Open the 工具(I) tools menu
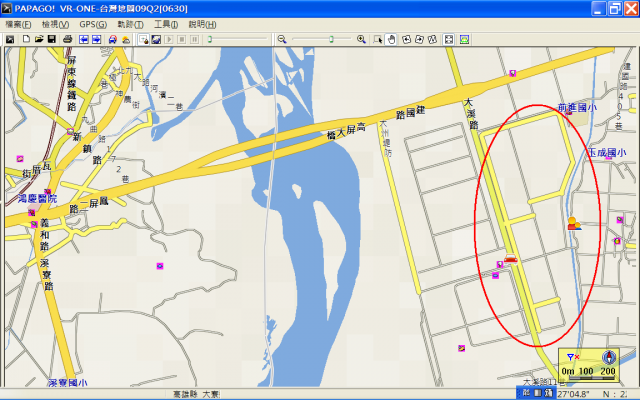The image size is (640, 400). click(166, 24)
